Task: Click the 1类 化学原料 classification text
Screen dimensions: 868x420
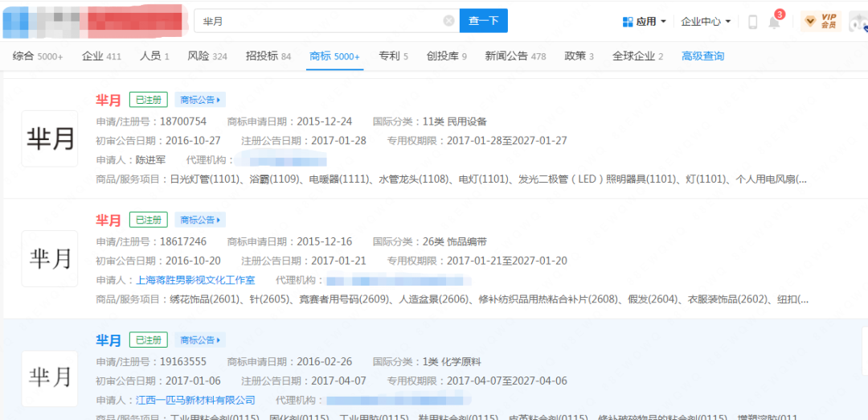Action: 452,362
